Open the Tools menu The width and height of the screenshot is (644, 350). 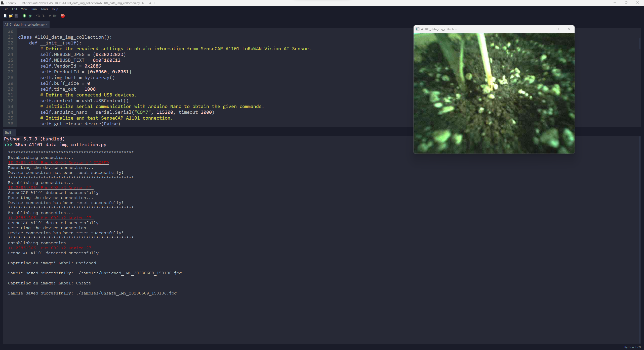click(x=44, y=9)
